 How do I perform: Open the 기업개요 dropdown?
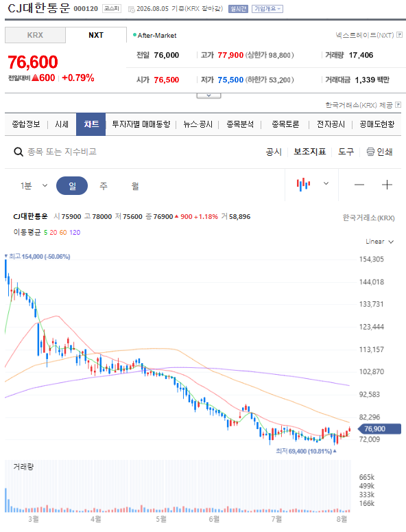pyautogui.click(x=267, y=9)
